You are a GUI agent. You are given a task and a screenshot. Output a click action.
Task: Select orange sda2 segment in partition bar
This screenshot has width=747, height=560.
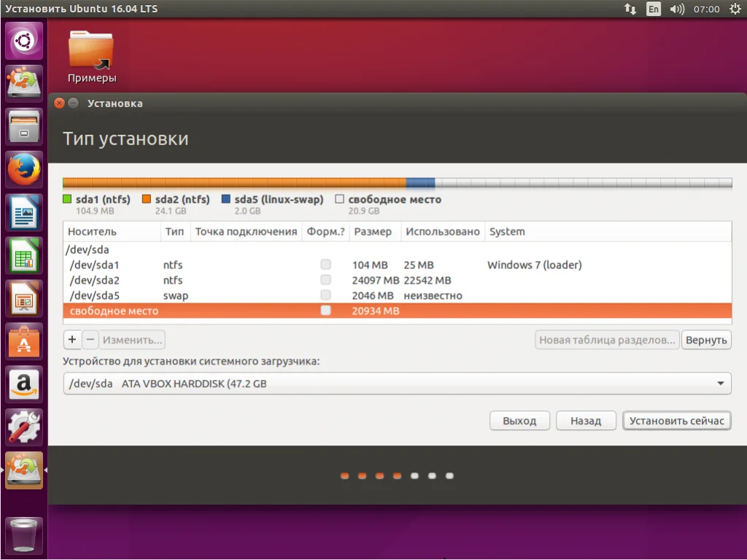tap(234, 182)
